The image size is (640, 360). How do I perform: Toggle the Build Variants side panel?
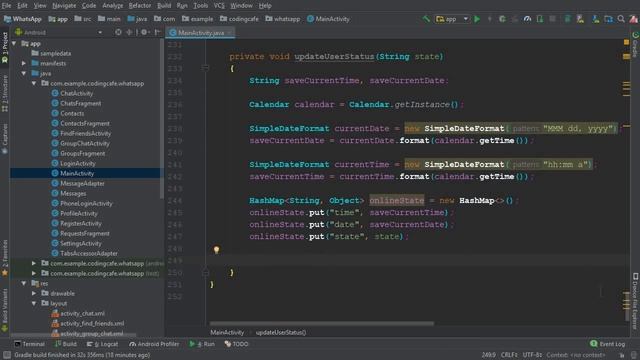pyautogui.click(x=5, y=310)
